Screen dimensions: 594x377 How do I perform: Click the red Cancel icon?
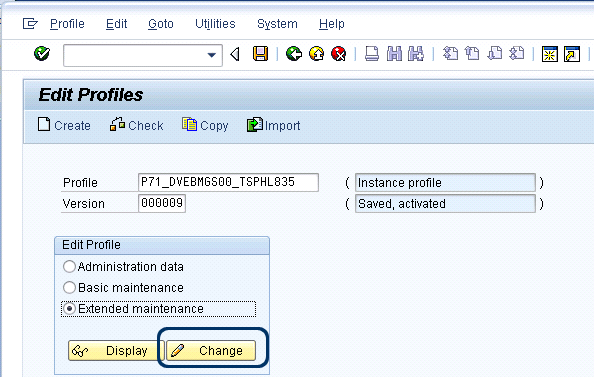click(339, 54)
